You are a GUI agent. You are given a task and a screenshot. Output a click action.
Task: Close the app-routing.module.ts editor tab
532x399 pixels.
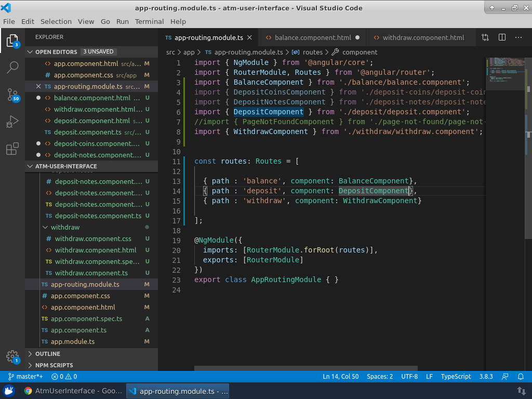point(249,37)
